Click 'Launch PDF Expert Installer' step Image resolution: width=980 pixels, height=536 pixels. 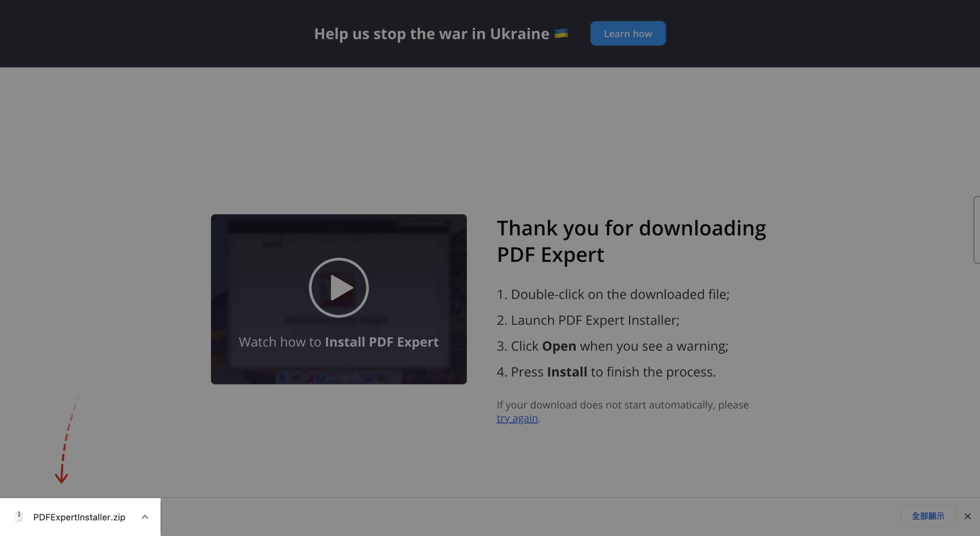588,320
